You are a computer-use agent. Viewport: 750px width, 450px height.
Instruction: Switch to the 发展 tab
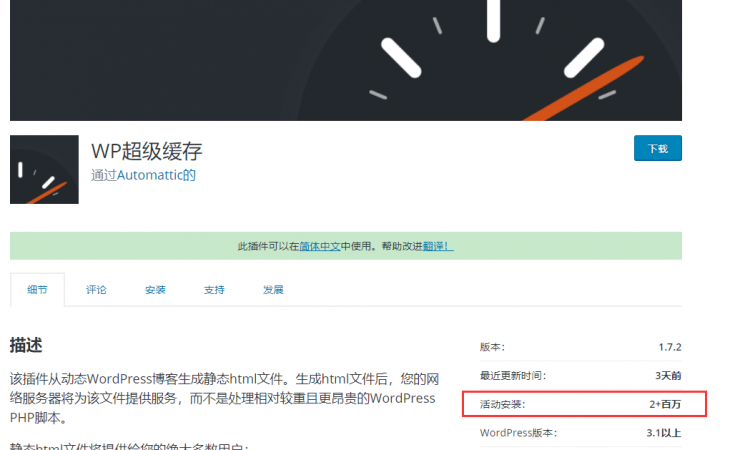click(x=273, y=290)
